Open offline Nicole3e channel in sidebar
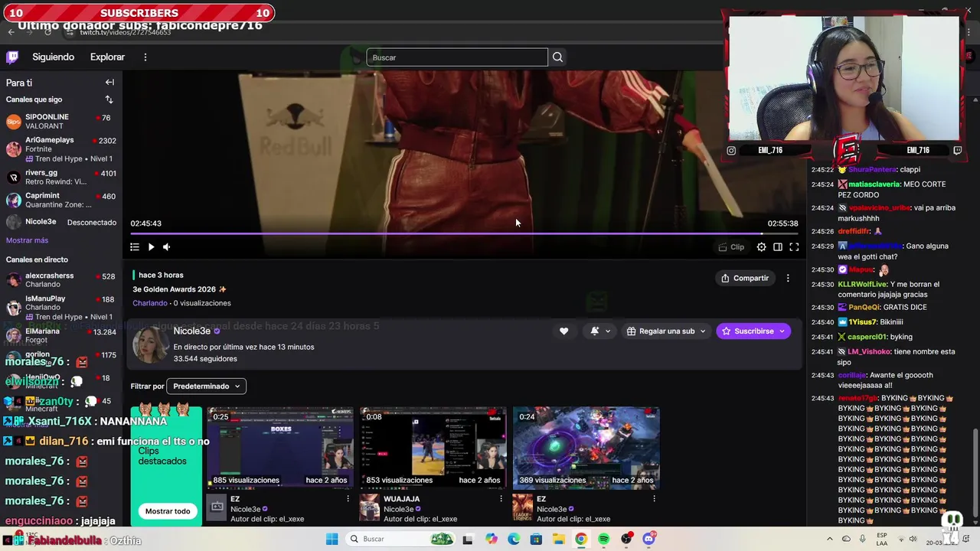Screen dimensions: 980x551 60,222
